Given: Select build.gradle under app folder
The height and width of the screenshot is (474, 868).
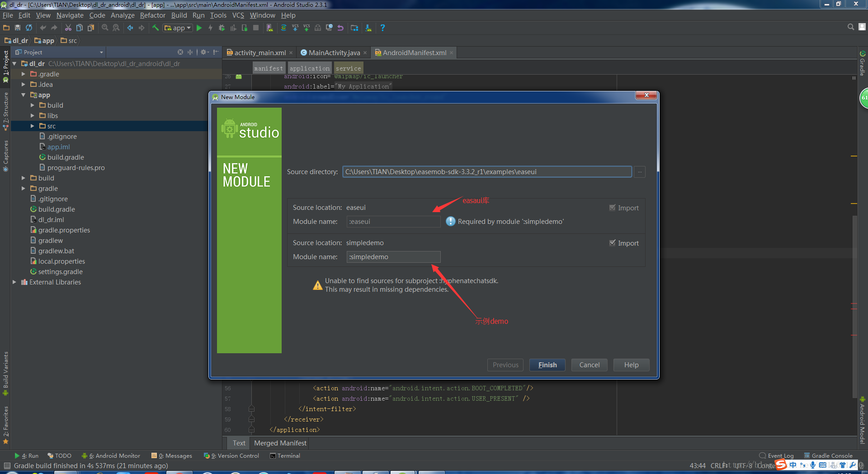Looking at the screenshot, I should 61,157.
